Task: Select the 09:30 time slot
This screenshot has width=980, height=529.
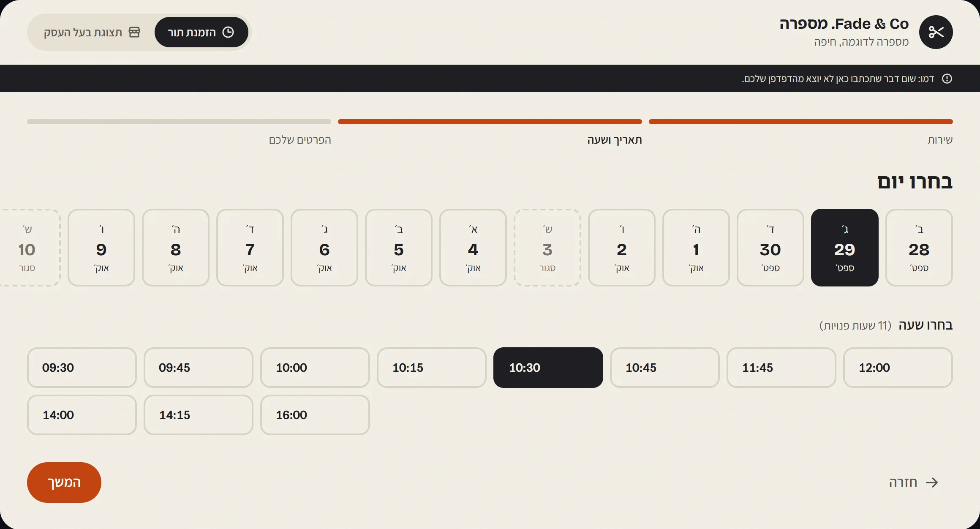Action: point(82,368)
